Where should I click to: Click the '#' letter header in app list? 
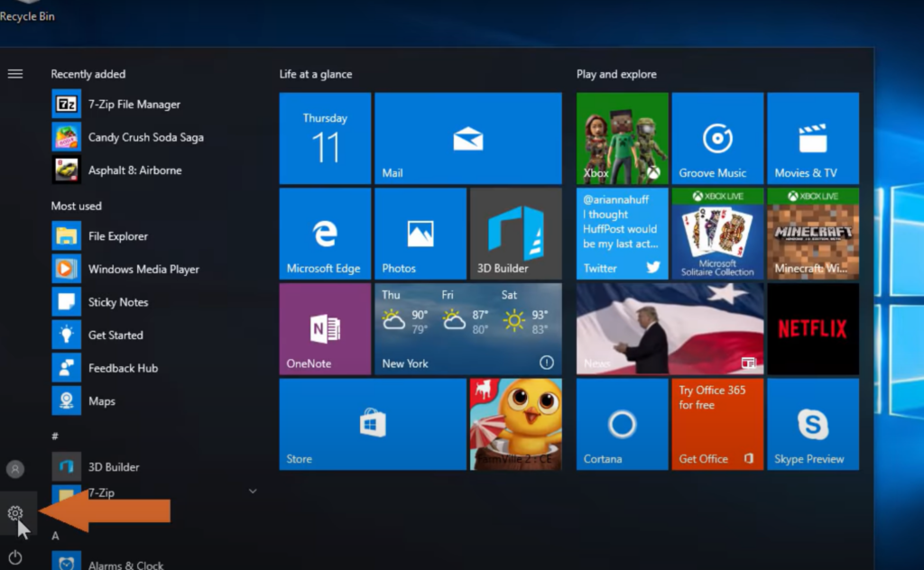(55, 436)
